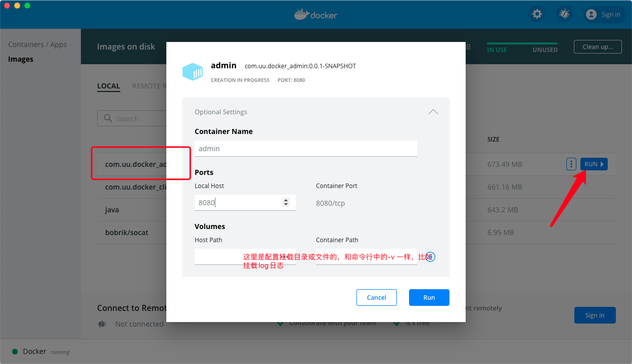Click the IN USE legend label
632x364 pixels.
497,50
